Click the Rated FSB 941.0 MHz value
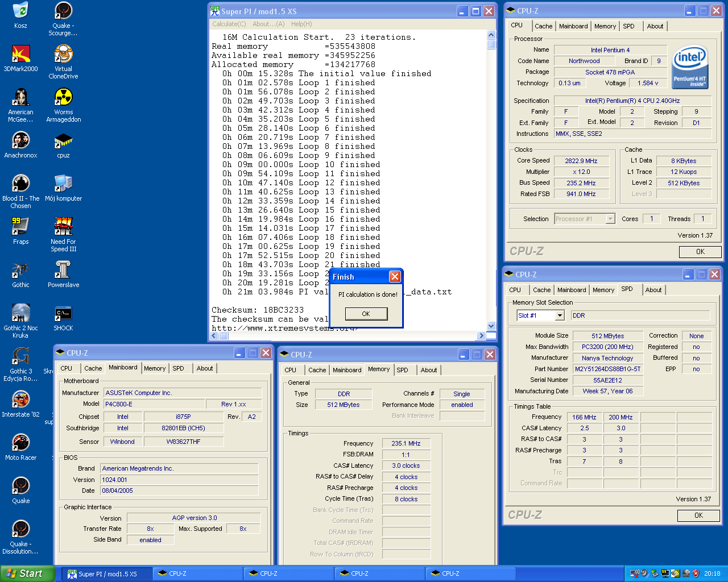Image resolution: width=728 pixels, height=582 pixels. pos(581,194)
